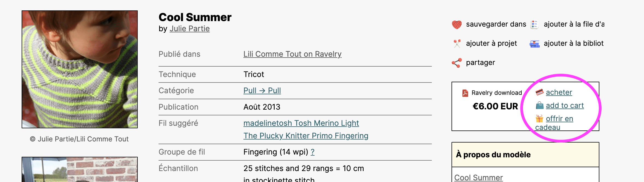
Task: Click the queue list icon
Action: click(534, 24)
